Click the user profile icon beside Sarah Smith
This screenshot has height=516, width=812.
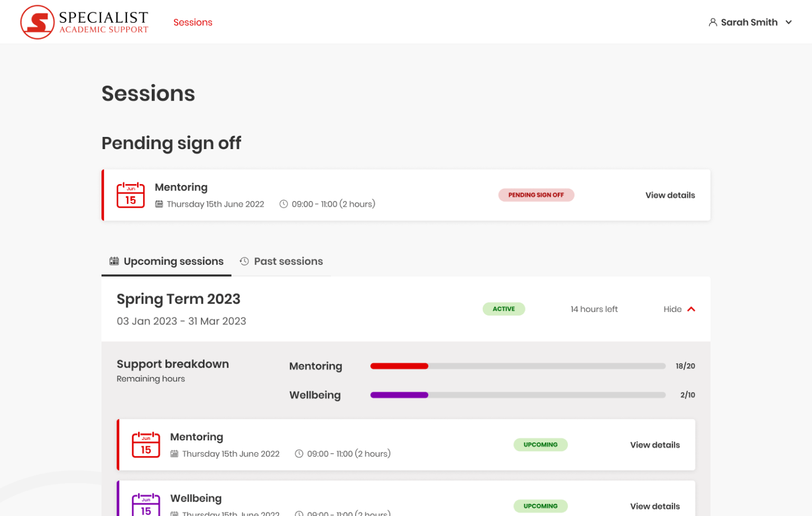click(x=713, y=22)
